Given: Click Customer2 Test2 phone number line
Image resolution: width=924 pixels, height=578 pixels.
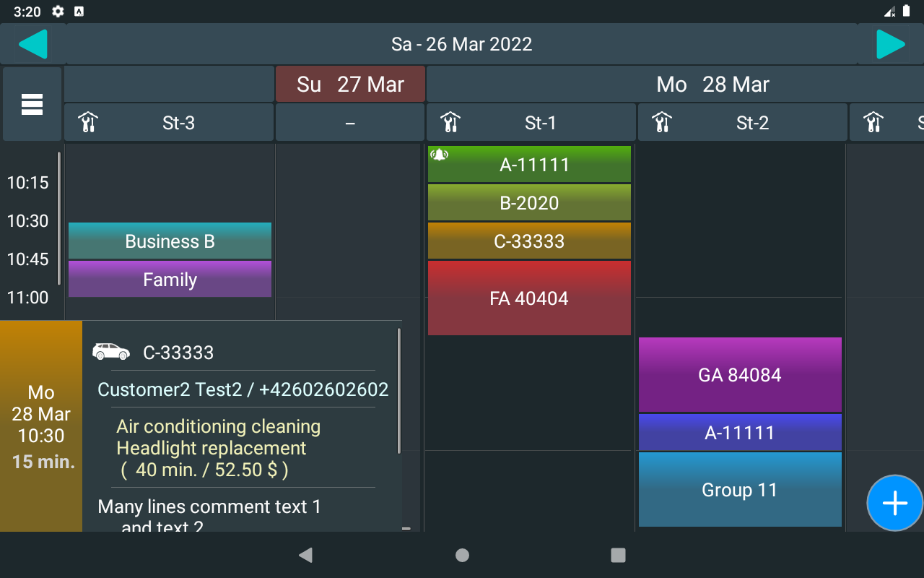Looking at the screenshot, I should click(x=243, y=389).
